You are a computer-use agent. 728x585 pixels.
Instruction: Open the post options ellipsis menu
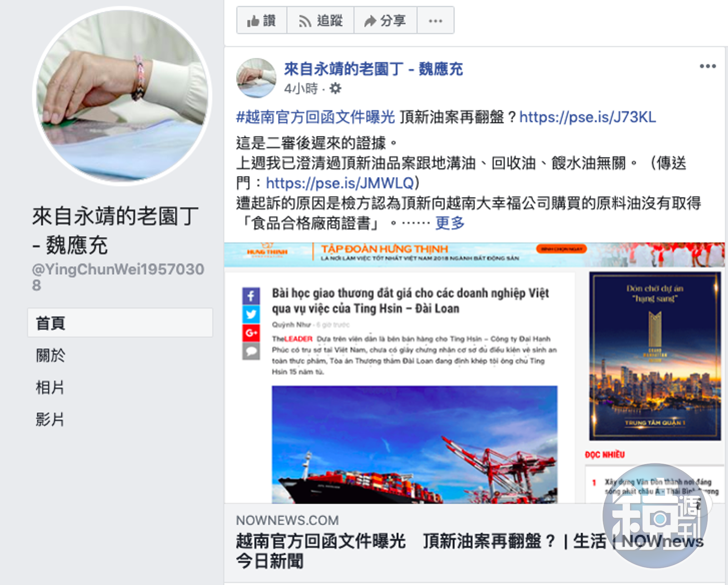(708, 66)
